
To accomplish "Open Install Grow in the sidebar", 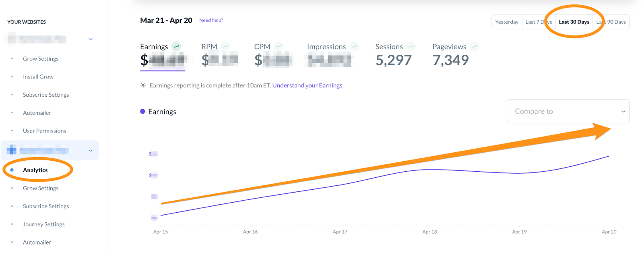I will tap(38, 77).
